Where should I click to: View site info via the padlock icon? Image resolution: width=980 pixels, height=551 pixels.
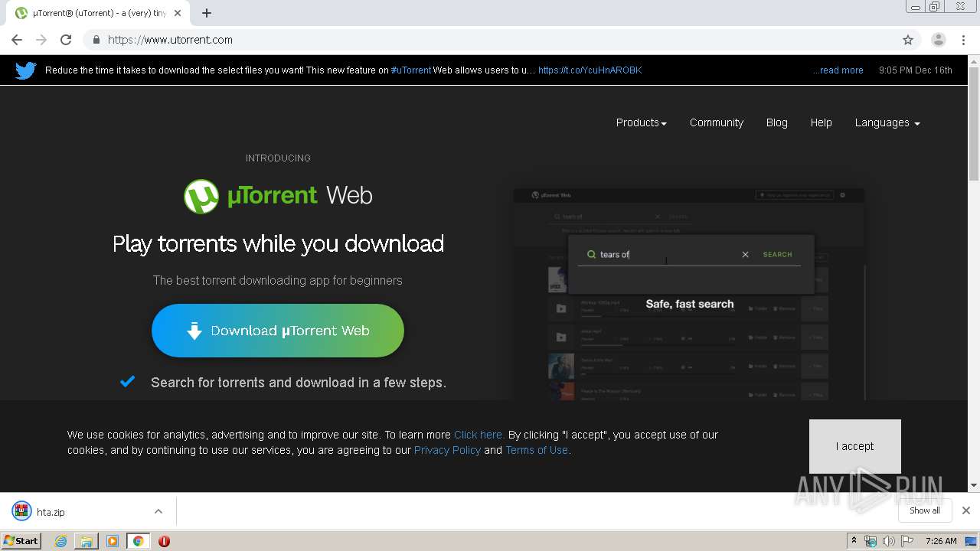pyautogui.click(x=96, y=40)
